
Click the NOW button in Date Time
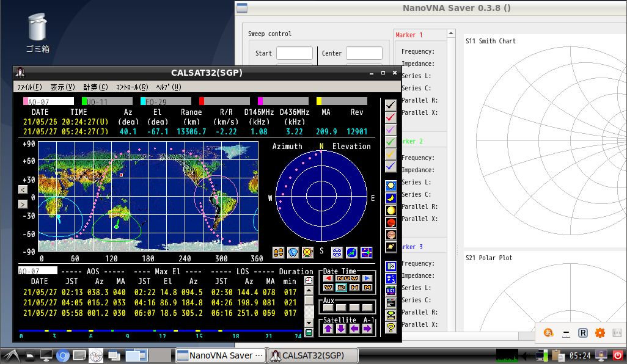coord(347,278)
